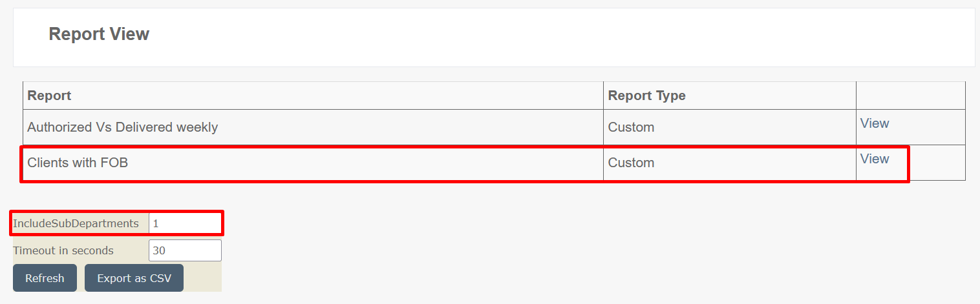Click the empty header cell above View links
Viewport: 980px width, 304px height.
pos(910,96)
